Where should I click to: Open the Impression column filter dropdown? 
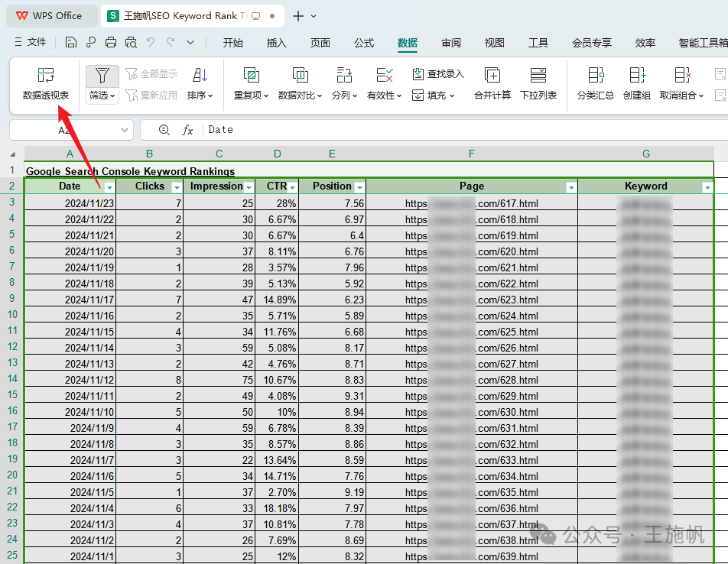pyautogui.click(x=249, y=187)
